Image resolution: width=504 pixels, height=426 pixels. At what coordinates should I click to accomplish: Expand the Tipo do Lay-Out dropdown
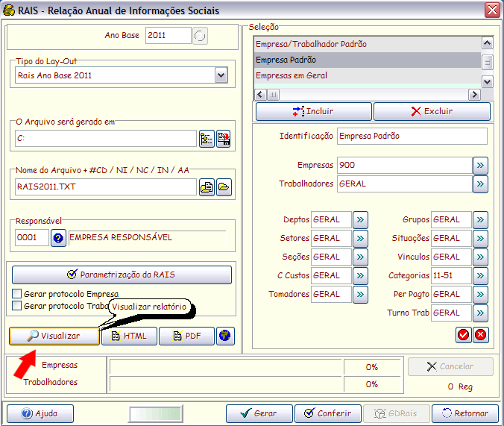coord(221,75)
